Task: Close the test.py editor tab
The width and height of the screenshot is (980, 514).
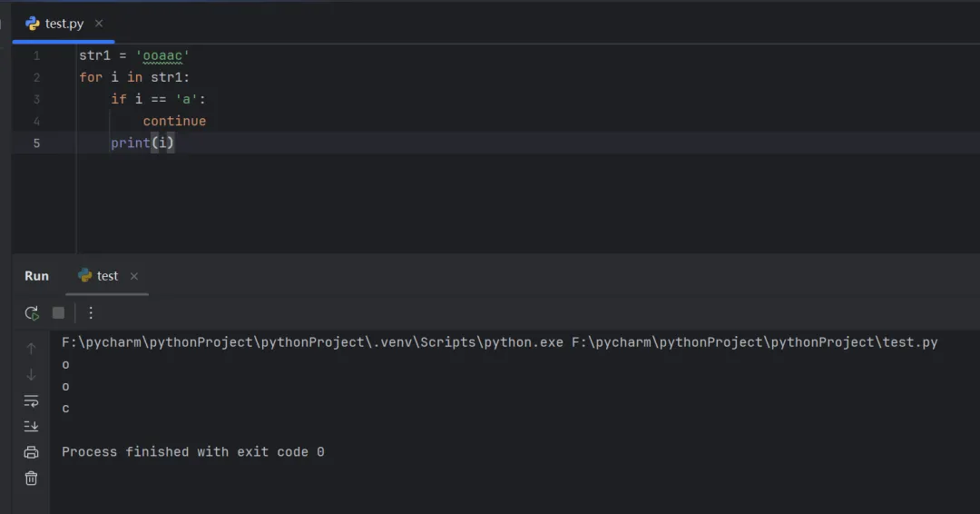Action: click(99, 24)
